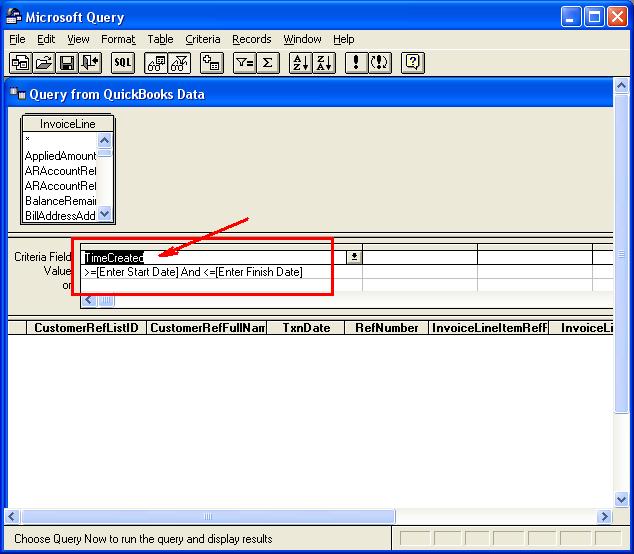Viewport: 634px width, 554px height.
Task: Maximize the Microsoft Query window
Action: (x=594, y=17)
